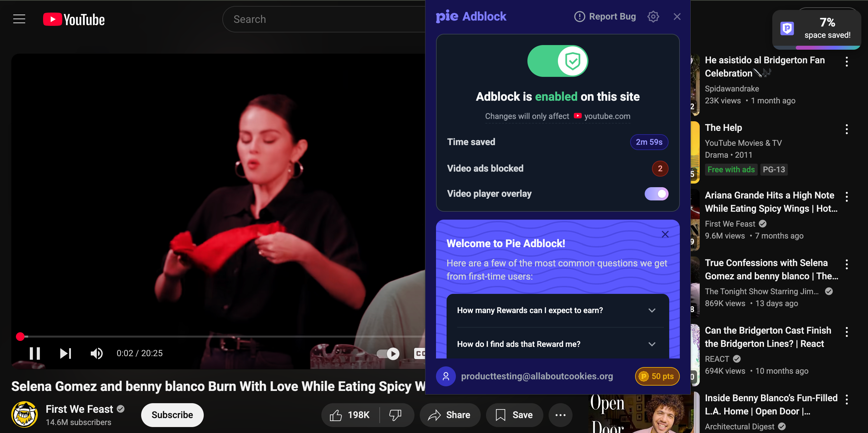Viewport: 868px width, 433px height.
Task: Click the REACT channel name
Action: (717, 359)
